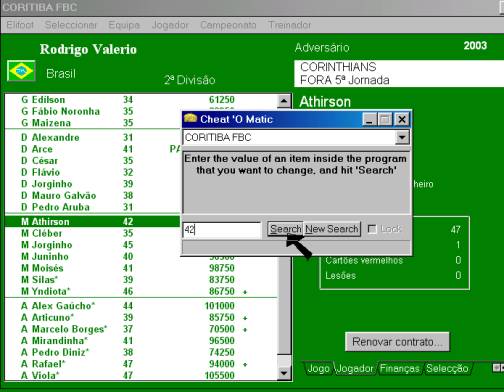Switch to the Finanças tab
Image resolution: width=504 pixels, height=392 pixels.
399,368
